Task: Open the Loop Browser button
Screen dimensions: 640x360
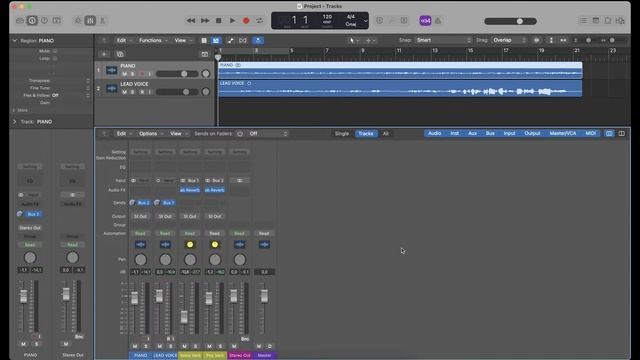Action: pyautogui.click(x=608, y=20)
